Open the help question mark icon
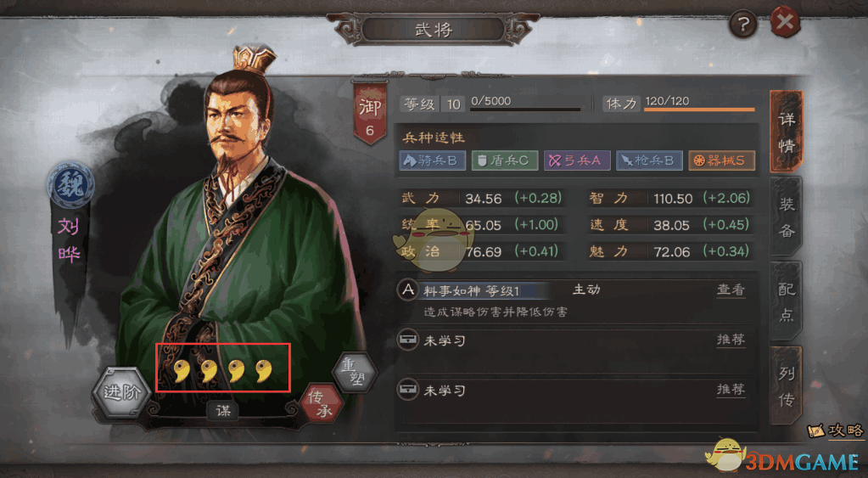The height and width of the screenshot is (478, 868). pos(743,24)
